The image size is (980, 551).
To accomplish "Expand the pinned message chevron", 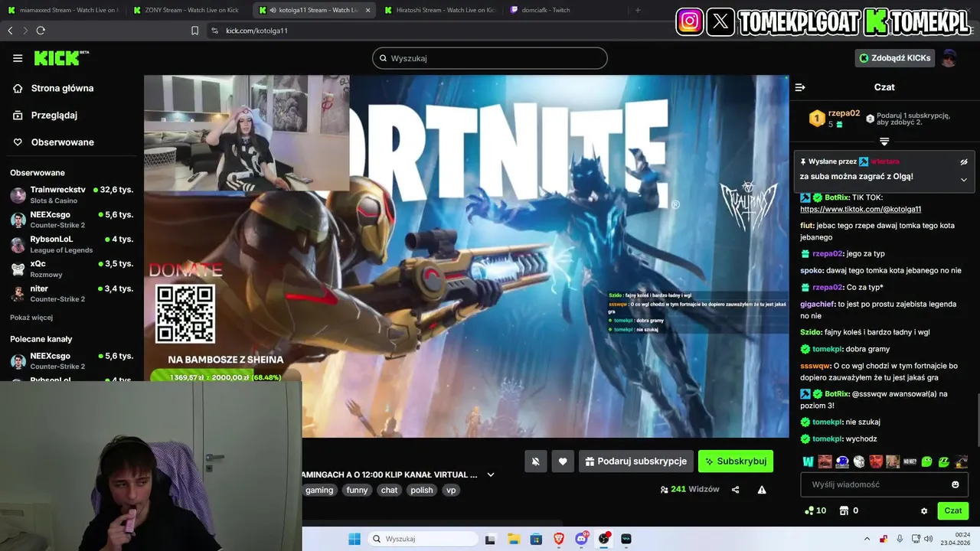I will pyautogui.click(x=964, y=180).
